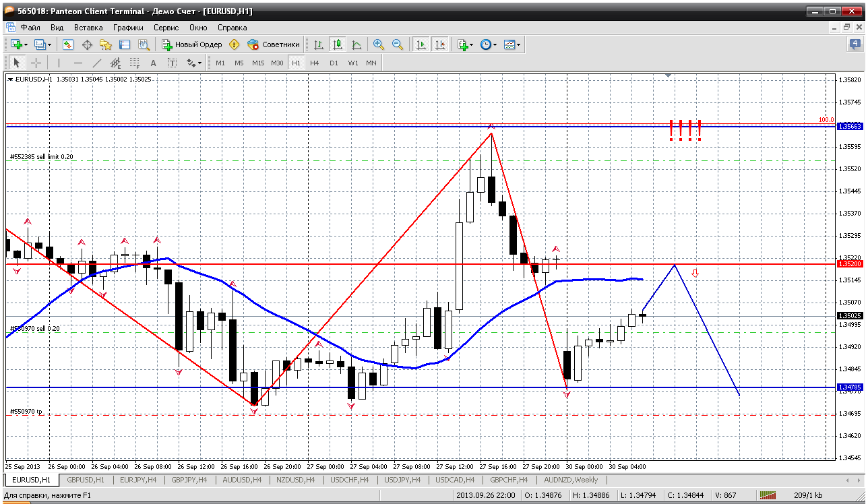Zoom out of the chart
The height and width of the screenshot is (504, 868).
[x=398, y=44]
